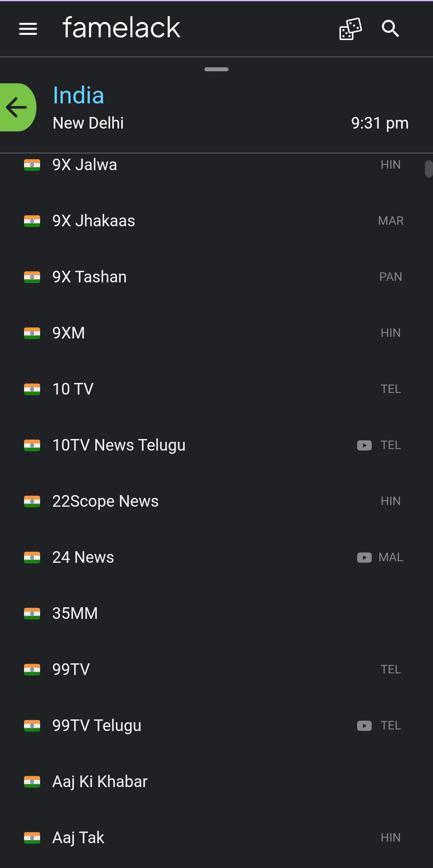Screen dimensions: 433x868
Task: Tap the random channel dice icon
Action: pos(350,29)
